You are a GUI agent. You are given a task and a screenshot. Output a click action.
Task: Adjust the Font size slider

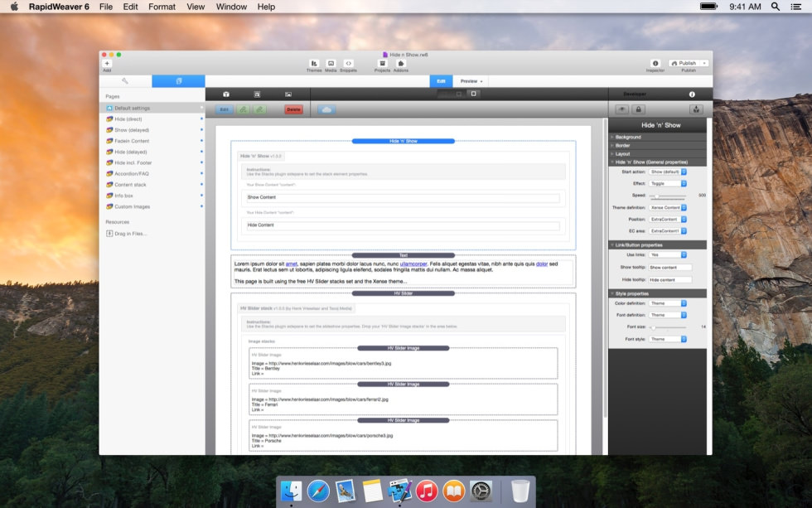668,327
